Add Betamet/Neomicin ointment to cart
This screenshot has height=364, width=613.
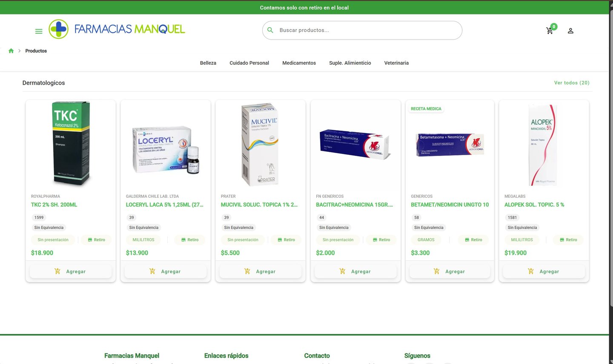[450, 271]
